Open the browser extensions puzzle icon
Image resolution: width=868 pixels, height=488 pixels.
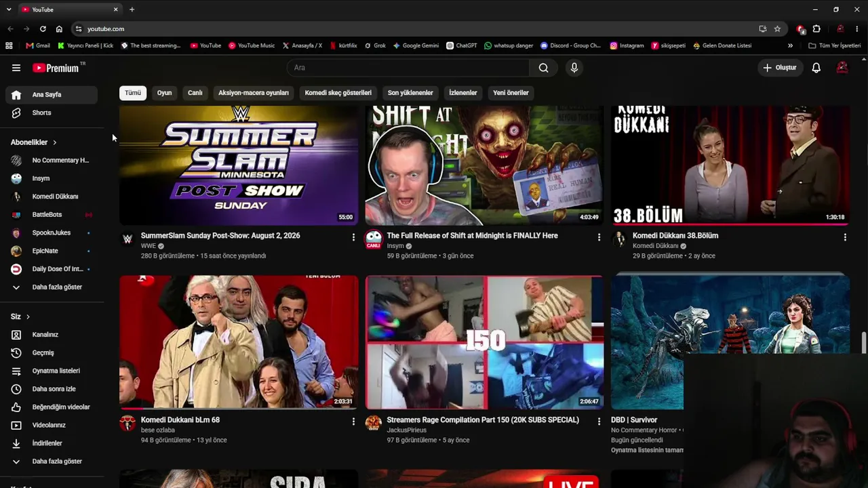click(816, 29)
